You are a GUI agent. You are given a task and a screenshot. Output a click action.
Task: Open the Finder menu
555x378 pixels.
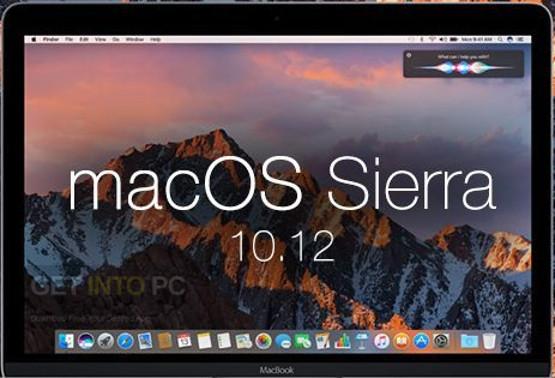51,40
